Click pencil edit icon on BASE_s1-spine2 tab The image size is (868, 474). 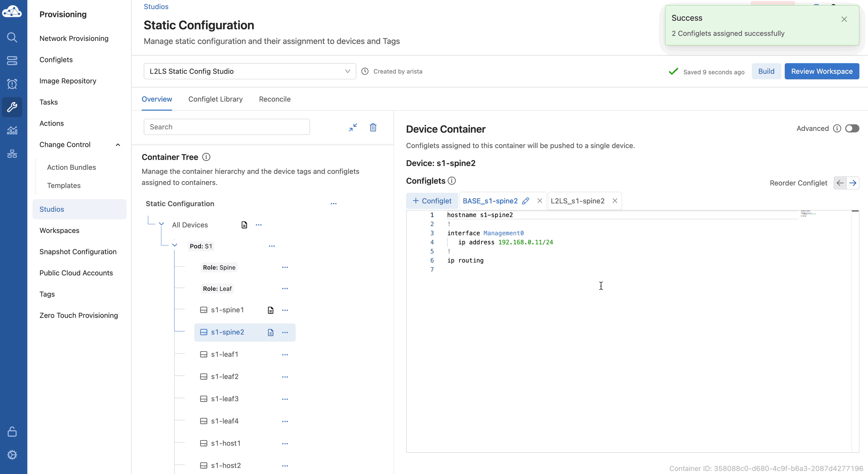525,201
